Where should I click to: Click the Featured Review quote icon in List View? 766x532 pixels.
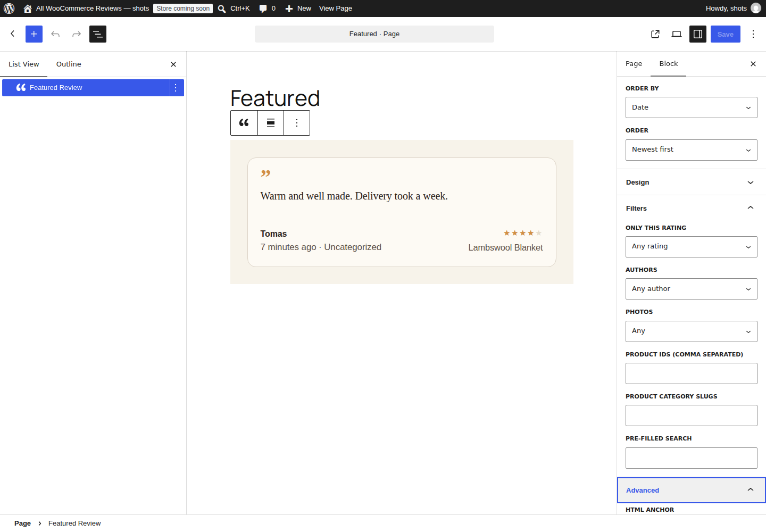point(21,88)
